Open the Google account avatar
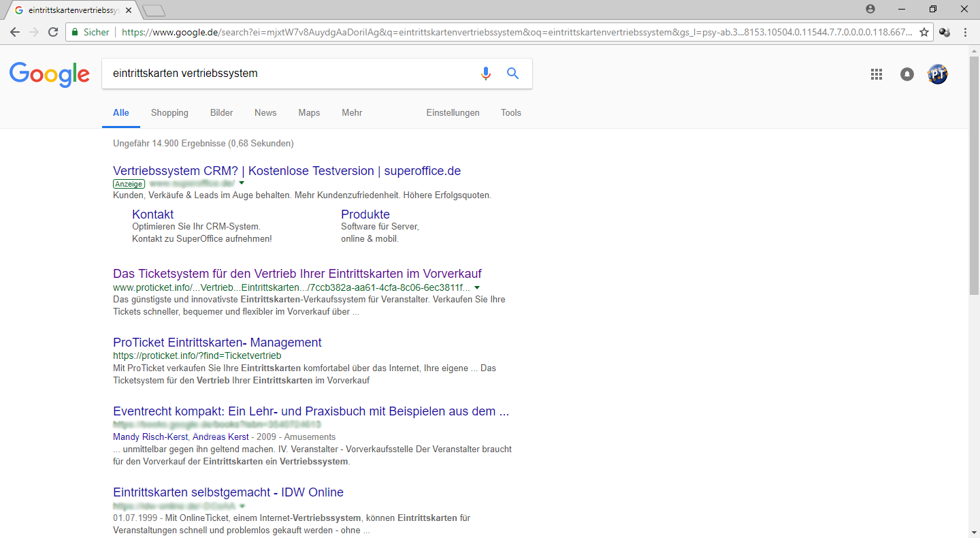This screenshot has width=980, height=538. [x=938, y=74]
